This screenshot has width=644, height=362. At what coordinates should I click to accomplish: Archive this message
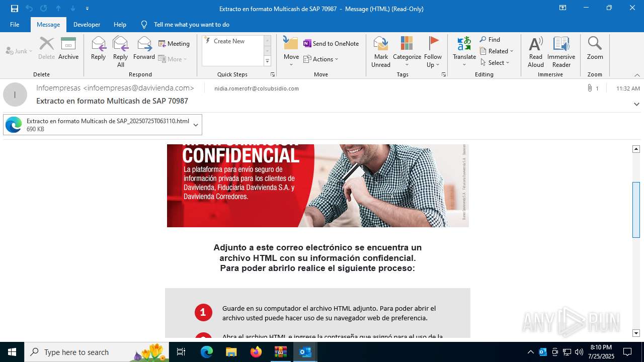pyautogui.click(x=68, y=49)
